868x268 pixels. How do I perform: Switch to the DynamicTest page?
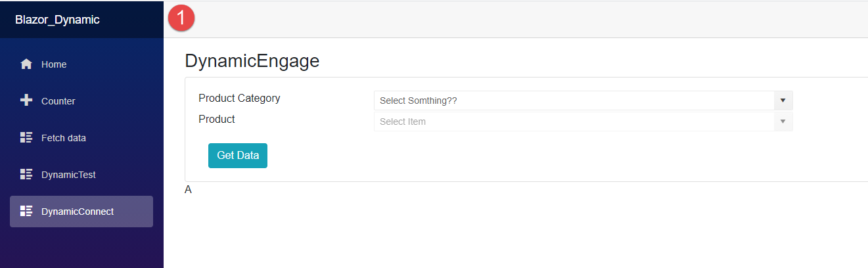[68, 175]
